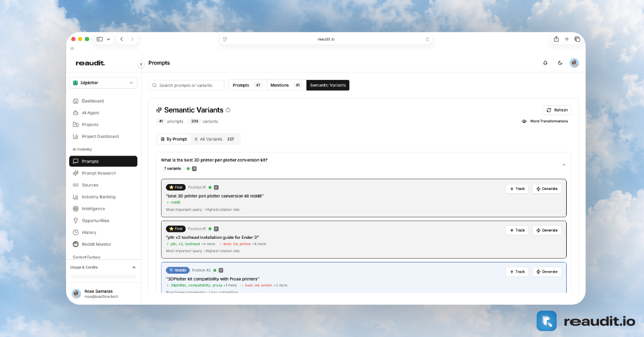Generate for Prusa compatibility variant
The image size is (644, 337).
[x=547, y=272]
